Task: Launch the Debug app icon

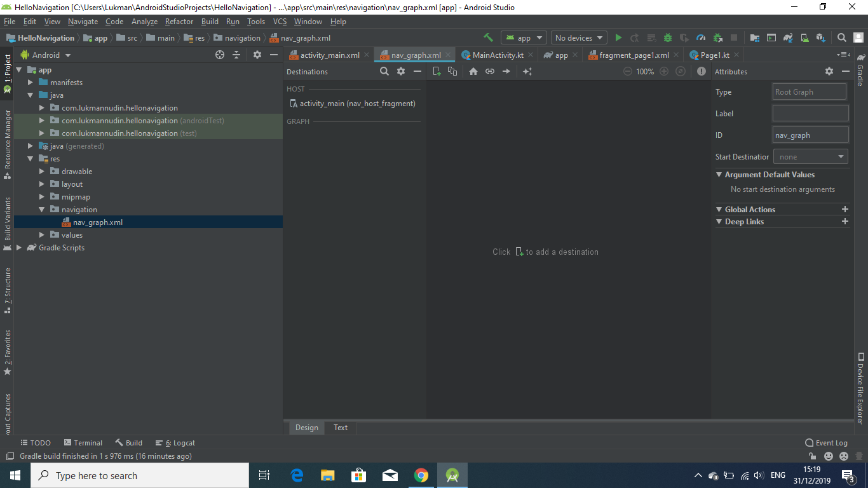Action: point(667,37)
